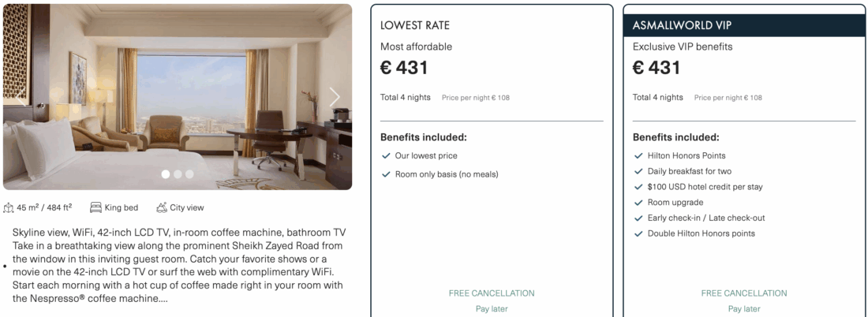
Task: Click checkmark next to Hilton Honors Points
Action: click(x=638, y=156)
